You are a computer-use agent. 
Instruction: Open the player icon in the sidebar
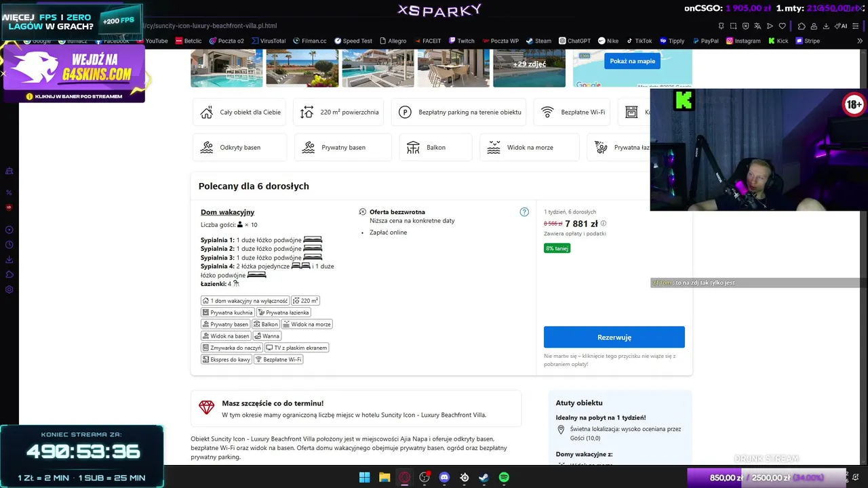pos(9,230)
